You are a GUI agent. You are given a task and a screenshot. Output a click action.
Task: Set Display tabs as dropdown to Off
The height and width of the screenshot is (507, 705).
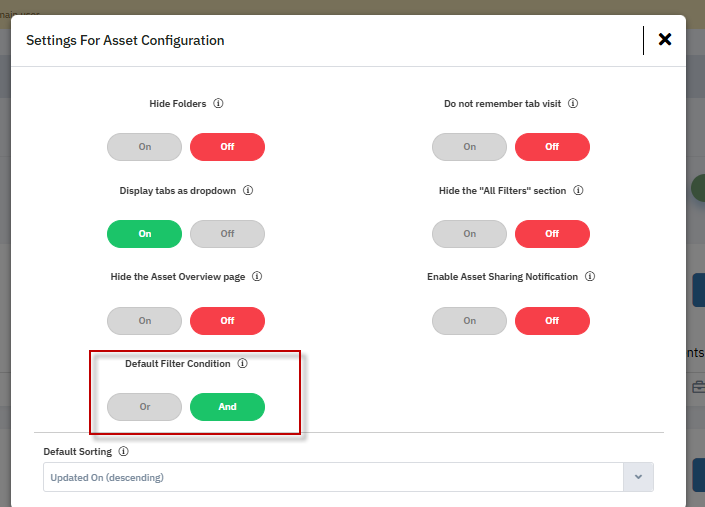[227, 234]
